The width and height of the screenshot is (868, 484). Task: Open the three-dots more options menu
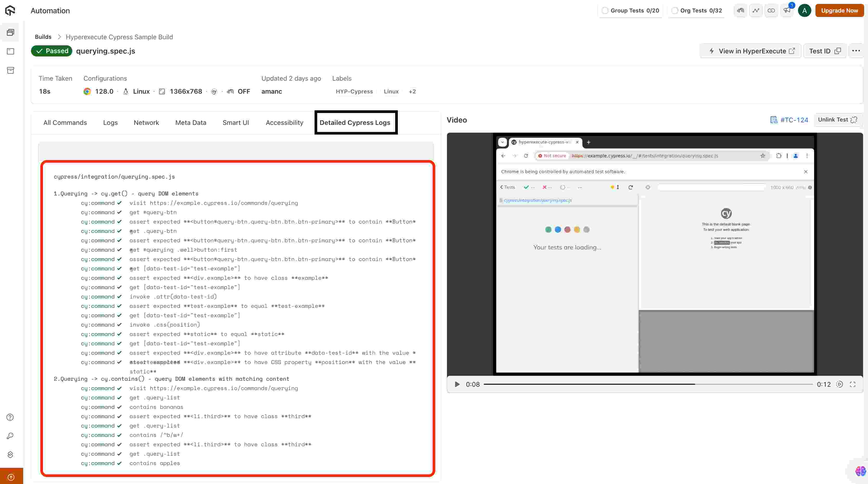click(x=856, y=51)
